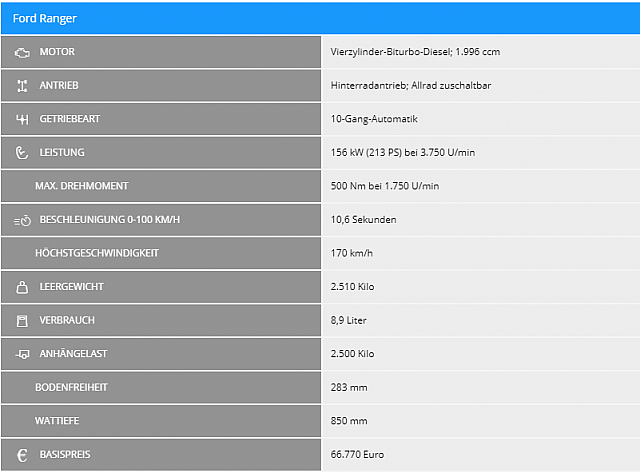
Task: Click the 66.770 Euro price value
Action: (x=357, y=454)
